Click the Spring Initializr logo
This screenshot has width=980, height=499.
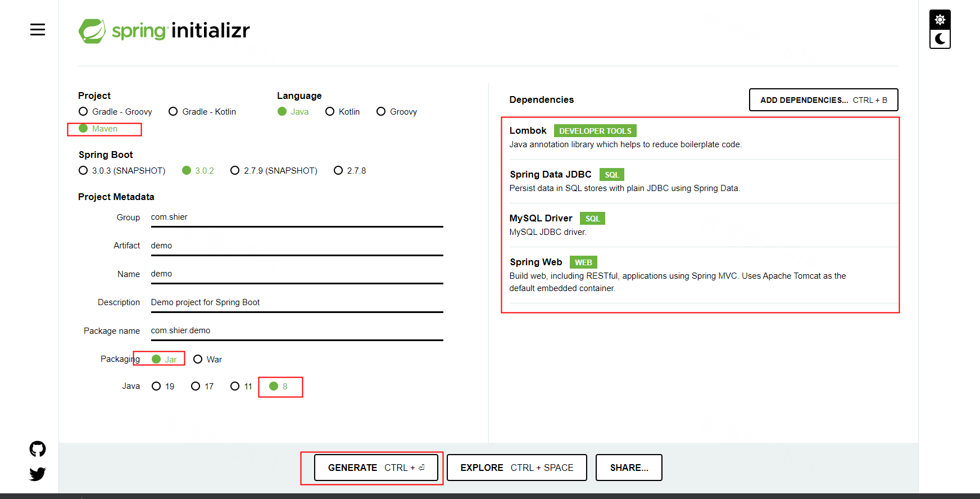(x=164, y=31)
